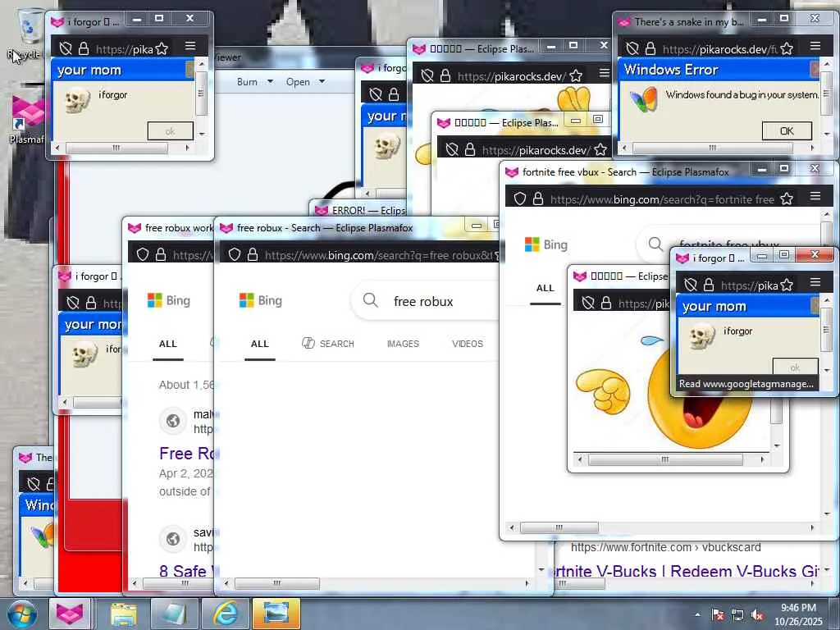840x630 pixels.
Task: Click Photo Viewer taskbar button
Action: coord(276,614)
